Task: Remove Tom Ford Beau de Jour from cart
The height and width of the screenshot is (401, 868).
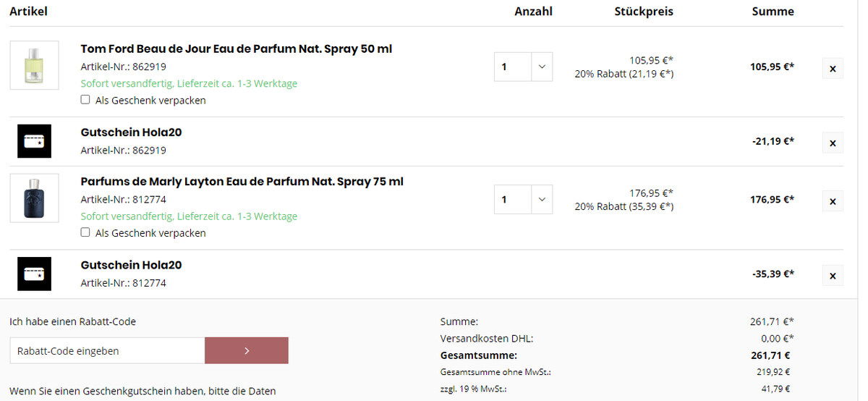Action: [x=833, y=69]
